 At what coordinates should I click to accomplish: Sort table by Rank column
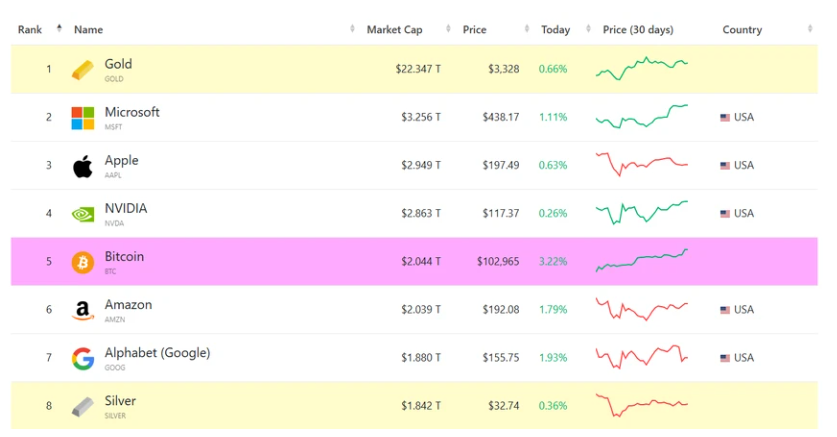28,30
